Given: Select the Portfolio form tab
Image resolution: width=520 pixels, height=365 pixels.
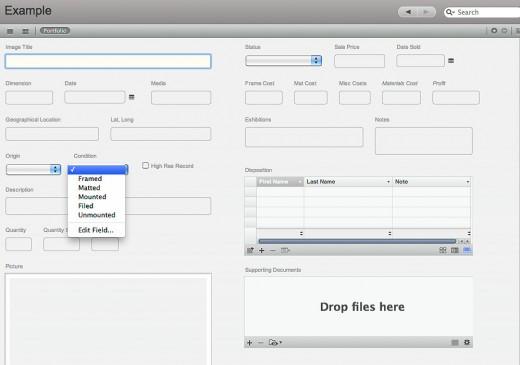Looking at the screenshot, I should 55,31.
